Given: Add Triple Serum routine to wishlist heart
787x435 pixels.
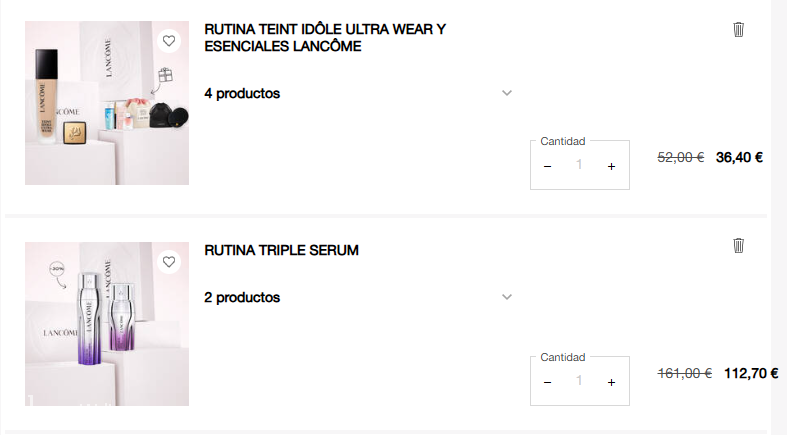Looking at the screenshot, I should (x=169, y=262).
